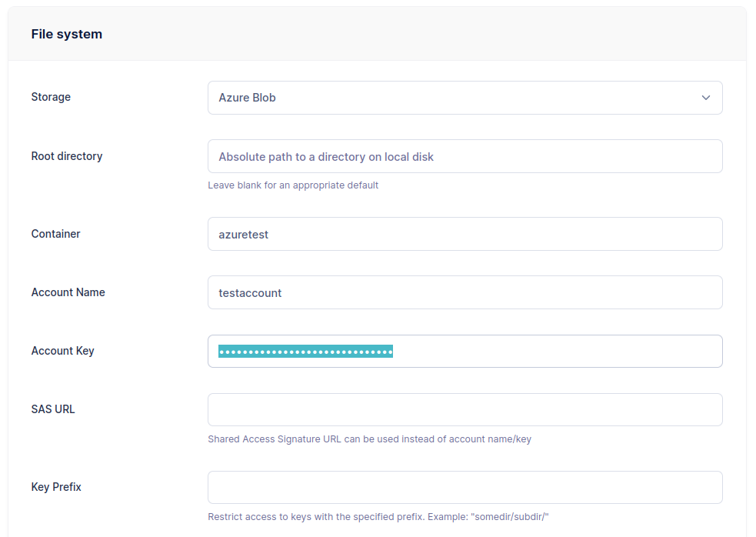Click the hint about leaving Root directory blank
Screen dimensions: 756x537
click(x=293, y=185)
